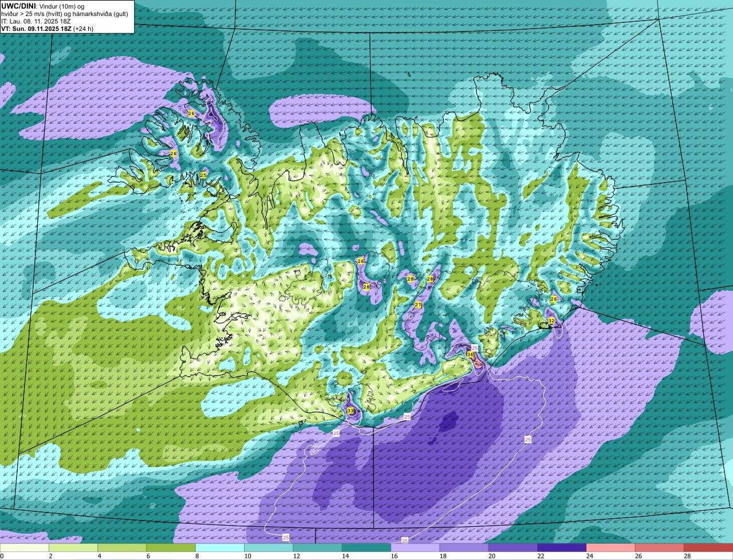Click the "UWC/DINI" title in the info box
The image size is (733, 560).
18,5
